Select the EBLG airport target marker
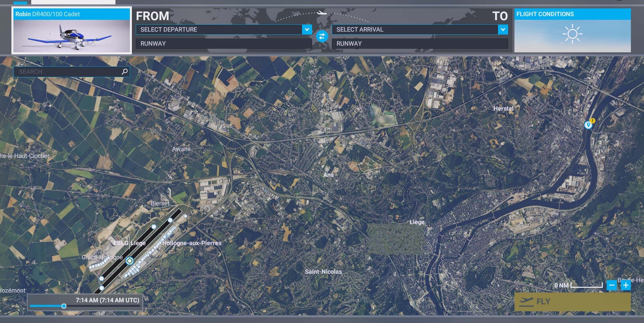This screenshot has width=644, height=323. (130, 261)
